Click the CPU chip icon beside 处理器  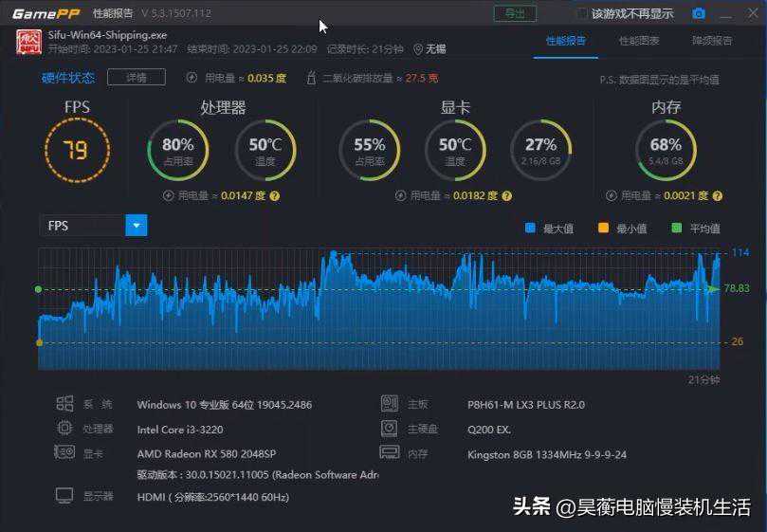64,429
